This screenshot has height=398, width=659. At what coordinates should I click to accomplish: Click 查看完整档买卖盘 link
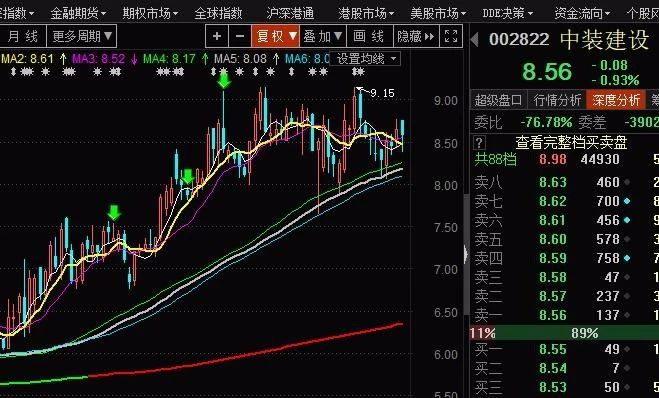tap(571, 143)
